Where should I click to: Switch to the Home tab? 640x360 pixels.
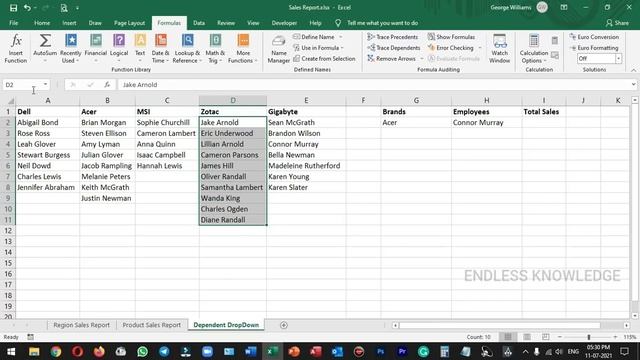[42, 23]
